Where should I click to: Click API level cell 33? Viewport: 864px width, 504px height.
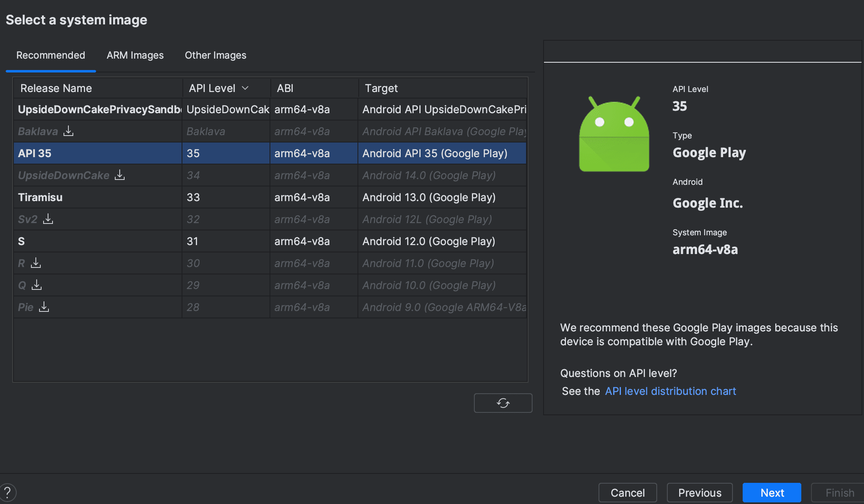226,197
